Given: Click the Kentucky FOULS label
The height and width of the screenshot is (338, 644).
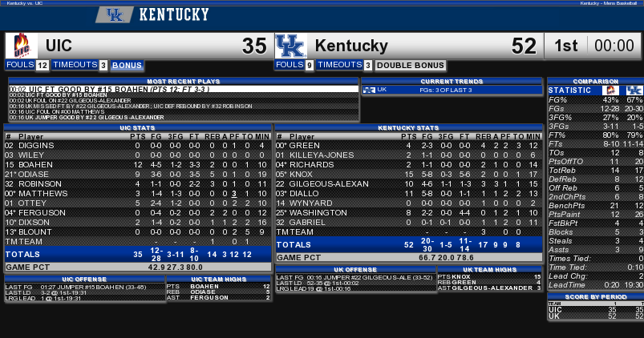Looking at the screenshot, I should coord(289,65).
